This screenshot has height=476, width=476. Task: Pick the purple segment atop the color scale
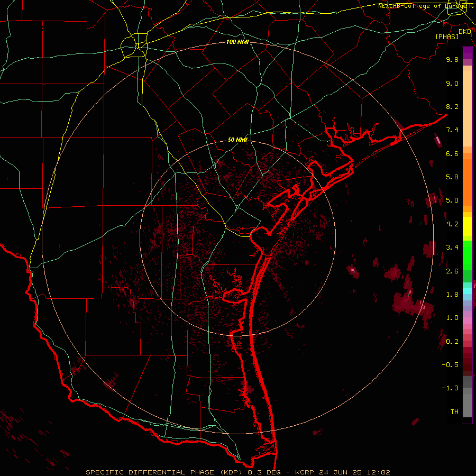[467, 53]
